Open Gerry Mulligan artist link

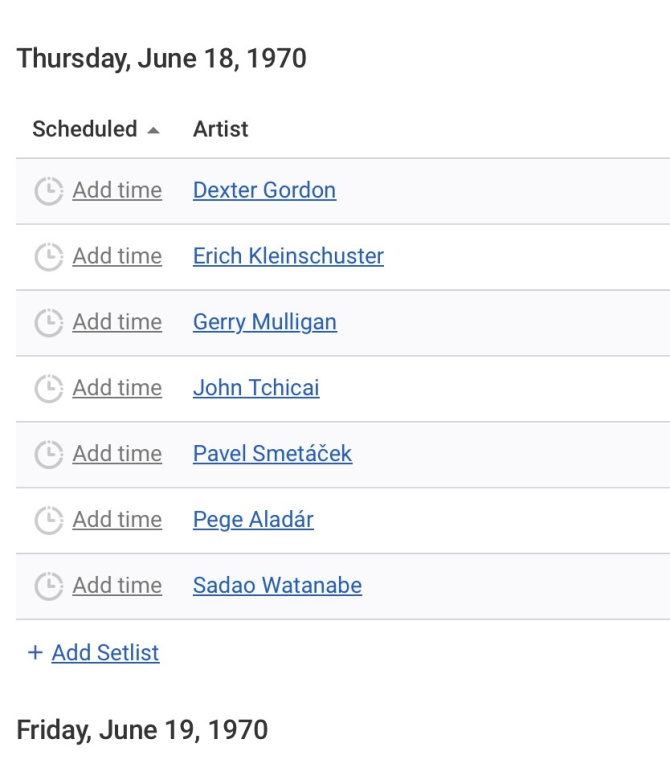(x=265, y=322)
